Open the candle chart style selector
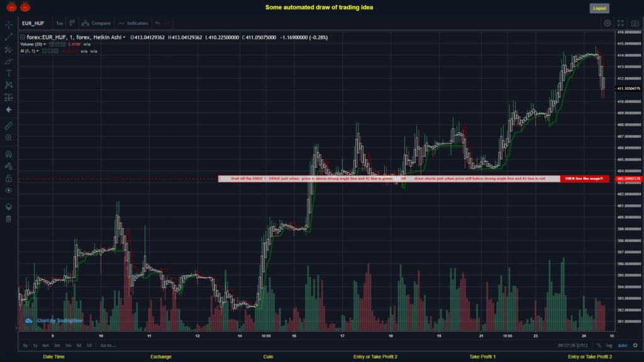Screen dimensions: 644x362 [72, 23]
